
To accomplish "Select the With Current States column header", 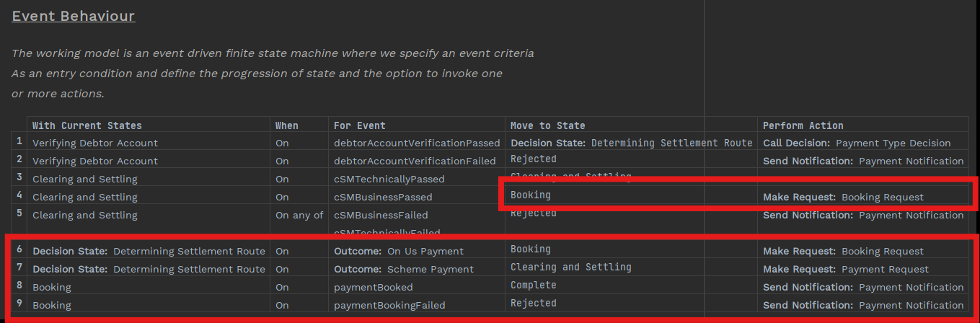I will pyautogui.click(x=87, y=125).
